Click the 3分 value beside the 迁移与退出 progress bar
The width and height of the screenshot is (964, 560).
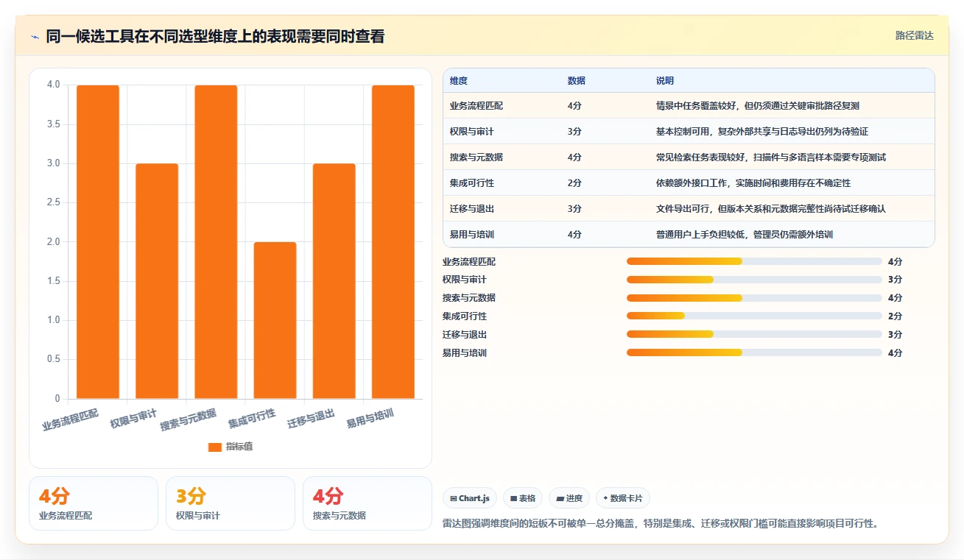(x=895, y=335)
